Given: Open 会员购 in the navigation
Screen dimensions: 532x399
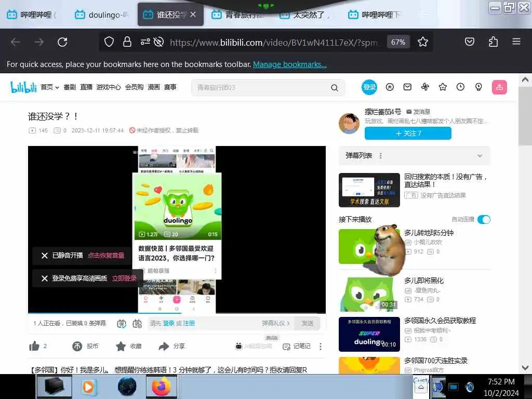Looking at the screenshot, I should pos(134,87).
